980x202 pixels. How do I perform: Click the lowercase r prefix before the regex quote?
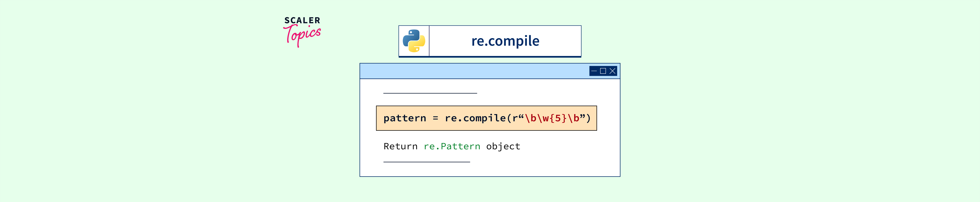pos(515,118)
